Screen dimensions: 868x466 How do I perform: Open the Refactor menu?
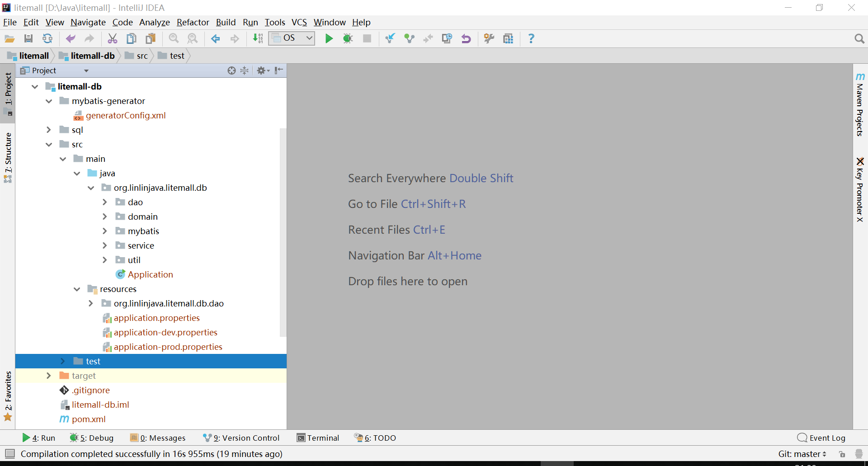click(x=193, y=22)
